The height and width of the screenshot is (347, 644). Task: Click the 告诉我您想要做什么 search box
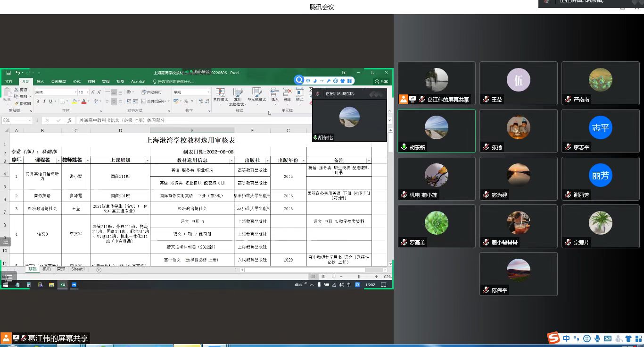coord(173,81)
